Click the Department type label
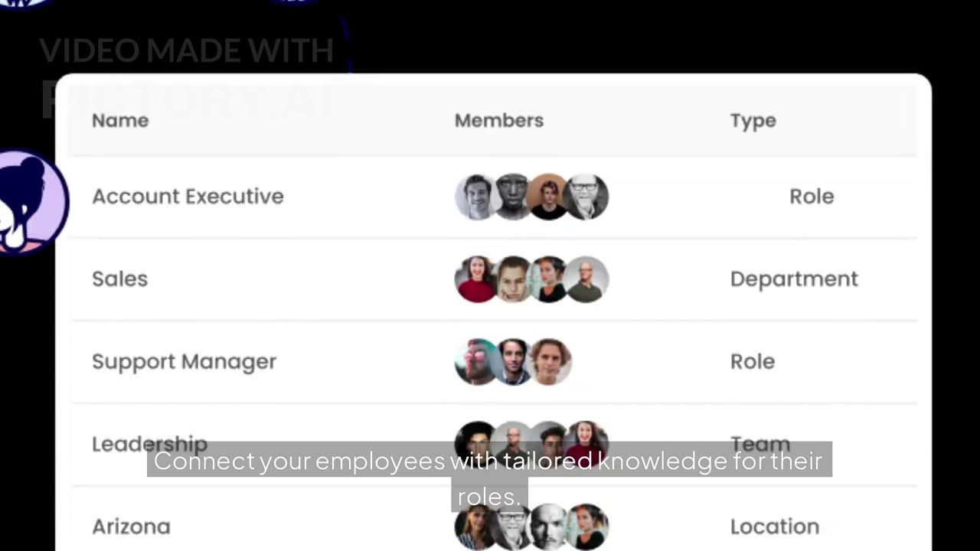The height and width of the screenshot is (551, 980). point(794,279)
